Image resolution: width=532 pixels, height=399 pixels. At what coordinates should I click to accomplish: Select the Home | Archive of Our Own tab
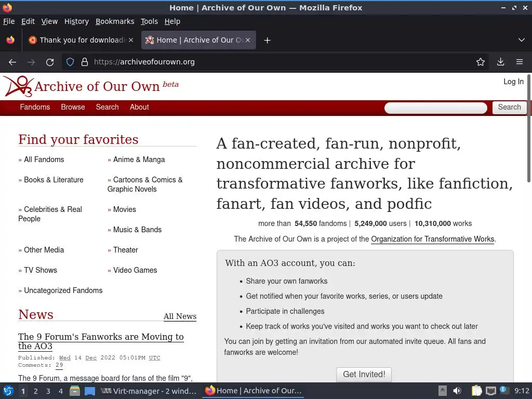[198, 40]
